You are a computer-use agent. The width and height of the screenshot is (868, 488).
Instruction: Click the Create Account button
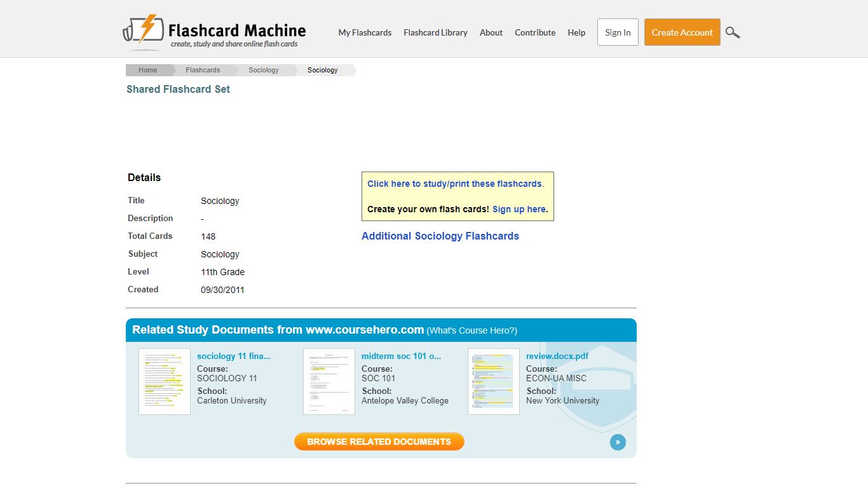pyautogui.click(x=682, y=32)
